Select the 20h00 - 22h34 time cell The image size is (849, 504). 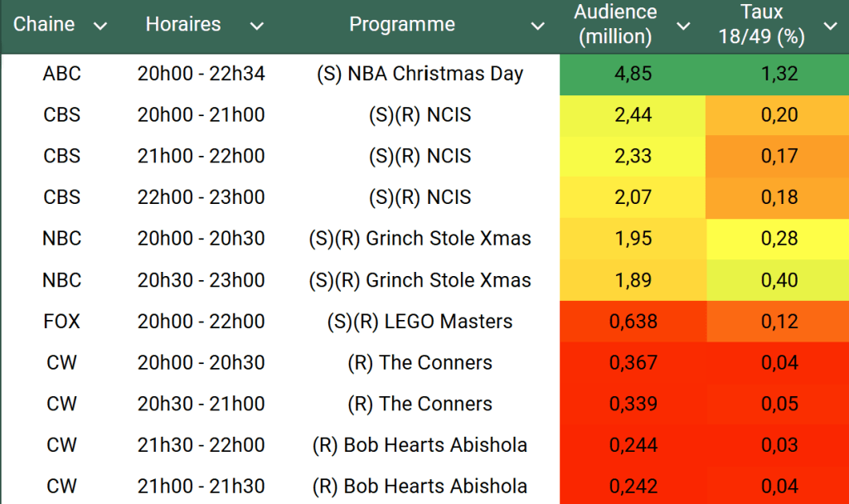(x=201, y=74)
